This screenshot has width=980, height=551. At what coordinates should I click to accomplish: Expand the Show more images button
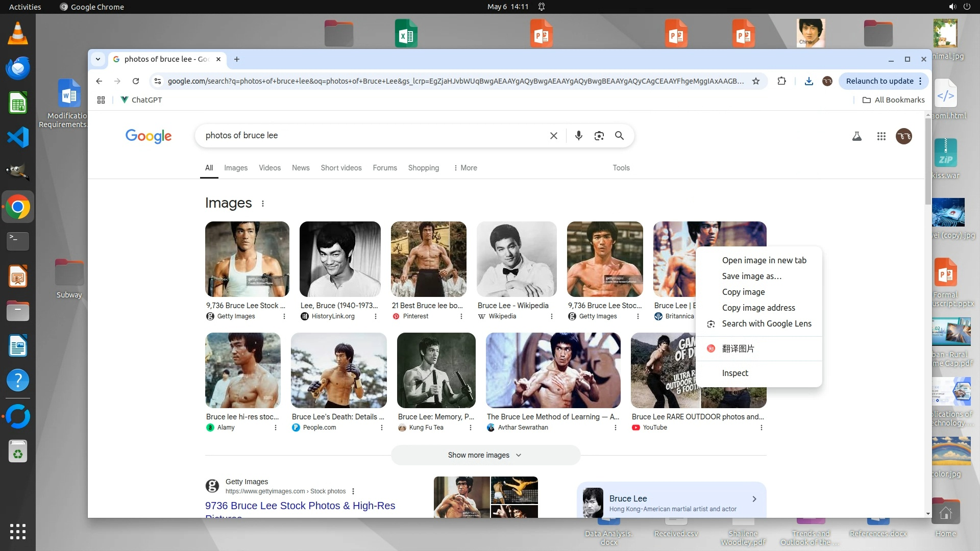485,455
